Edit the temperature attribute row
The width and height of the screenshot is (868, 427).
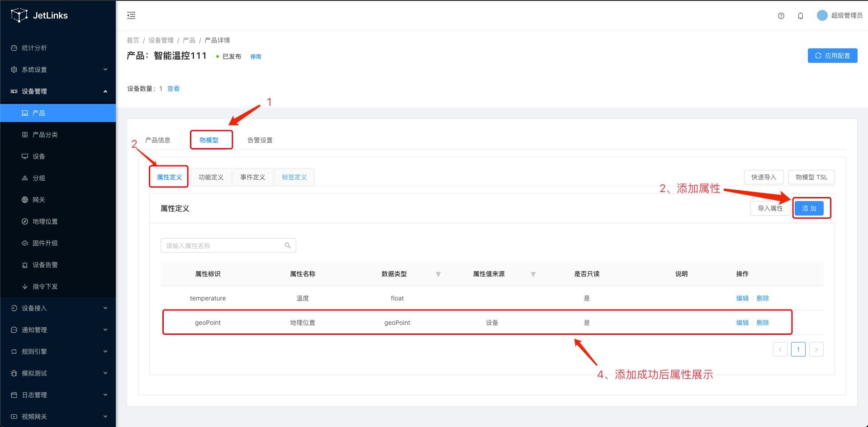pyautogui.click(x=742, y=298)
